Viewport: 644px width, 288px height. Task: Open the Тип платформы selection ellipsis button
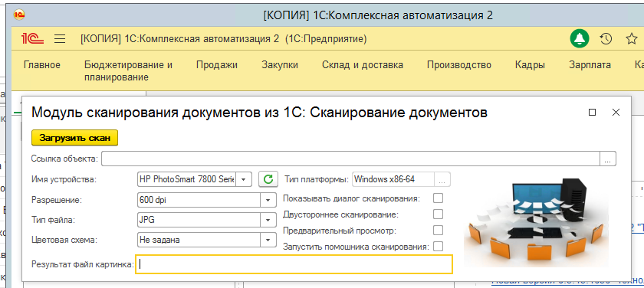tap(442, 179)
